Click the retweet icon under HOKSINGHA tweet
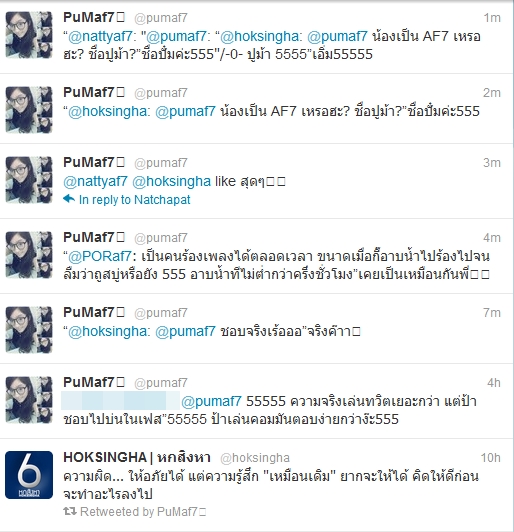This screenshot has width=514, height=532. point(70,511)
